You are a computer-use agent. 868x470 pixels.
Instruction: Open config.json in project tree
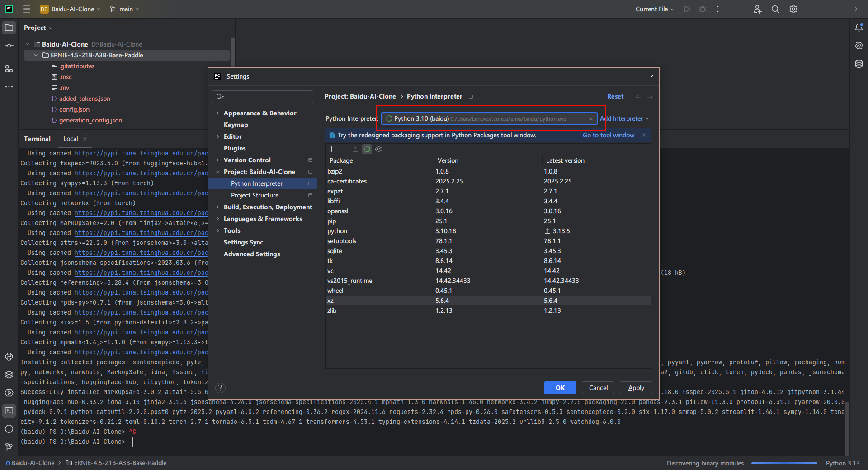point(74,109)
